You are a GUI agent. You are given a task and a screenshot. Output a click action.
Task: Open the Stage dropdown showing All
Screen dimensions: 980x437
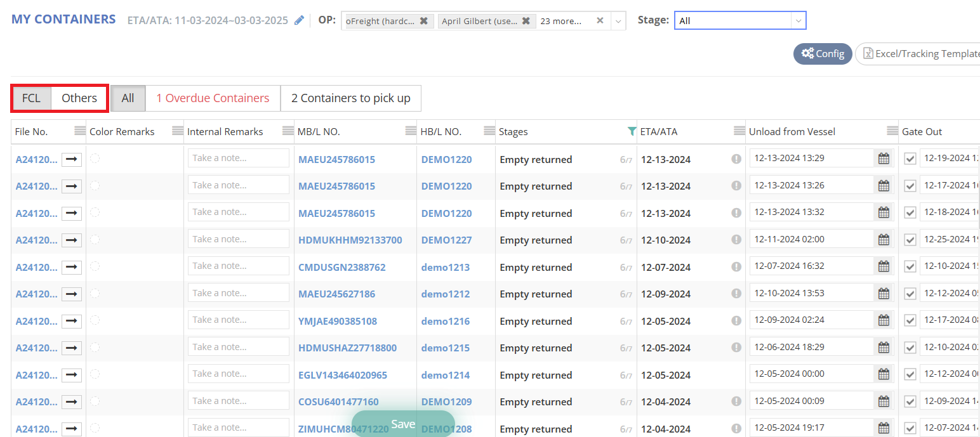[739, 20]
